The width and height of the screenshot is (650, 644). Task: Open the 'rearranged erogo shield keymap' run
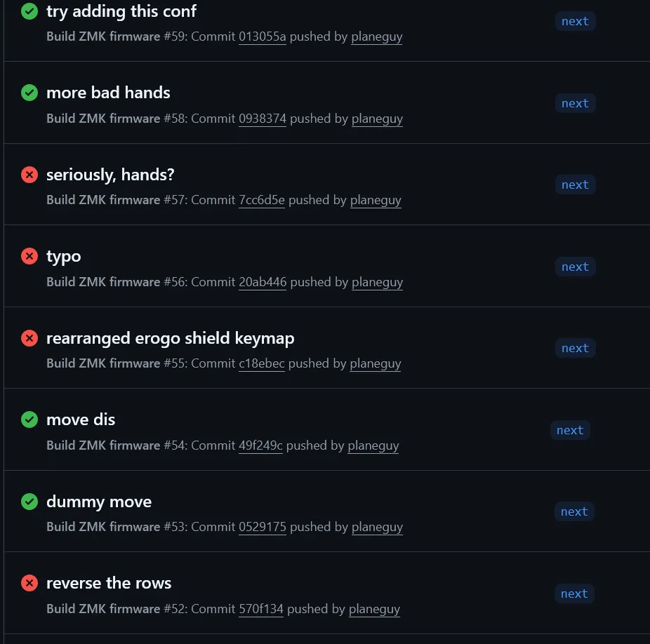(x=170, y=338)
